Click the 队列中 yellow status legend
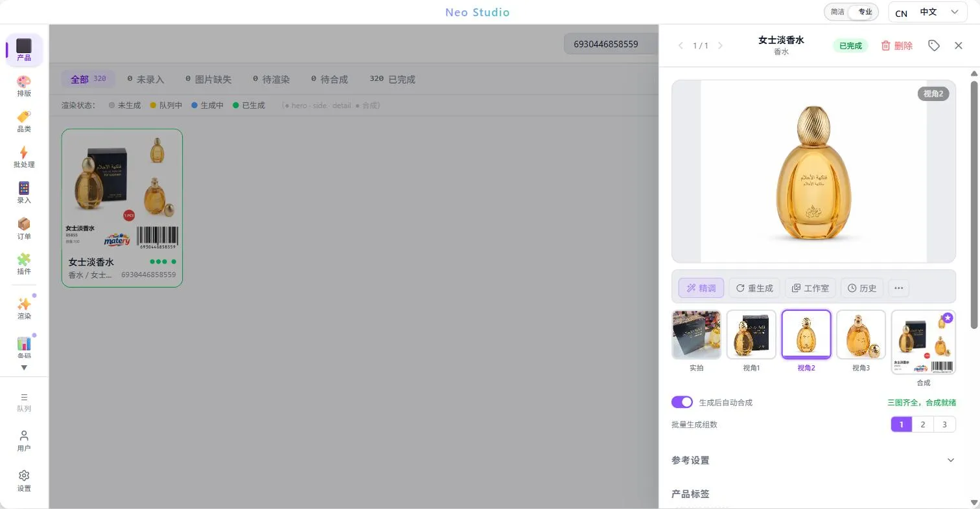This screenshot has width=980, height=509. point(166,105)
